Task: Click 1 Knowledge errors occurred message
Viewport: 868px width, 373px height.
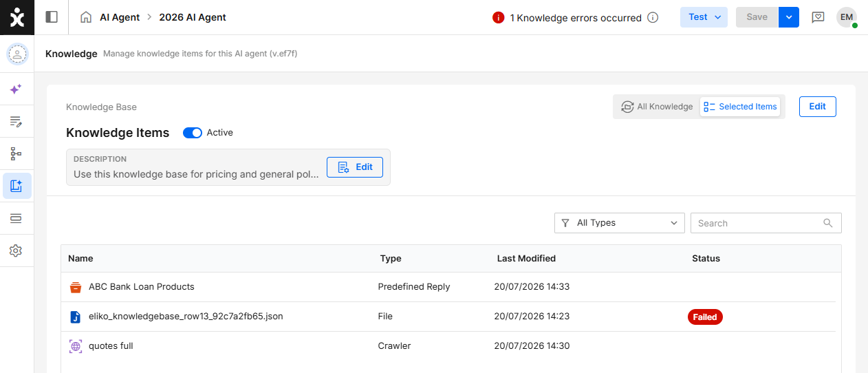Action: [x=576, y=18]
